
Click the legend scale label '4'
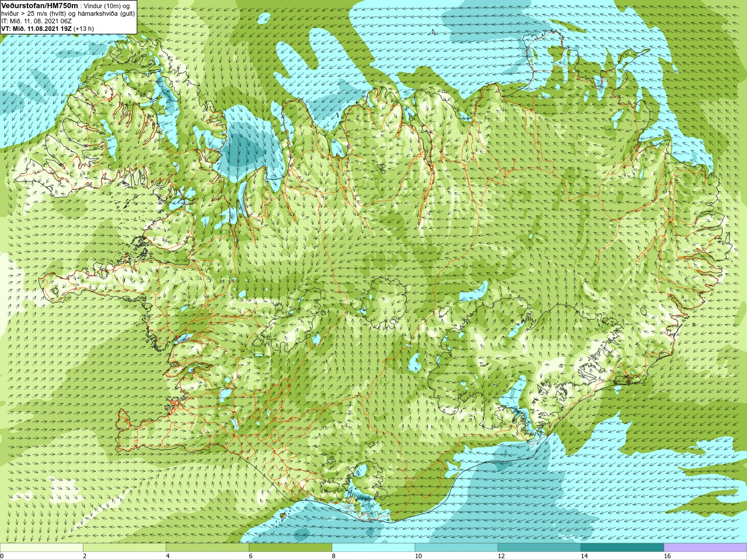[x=168, y=556]
